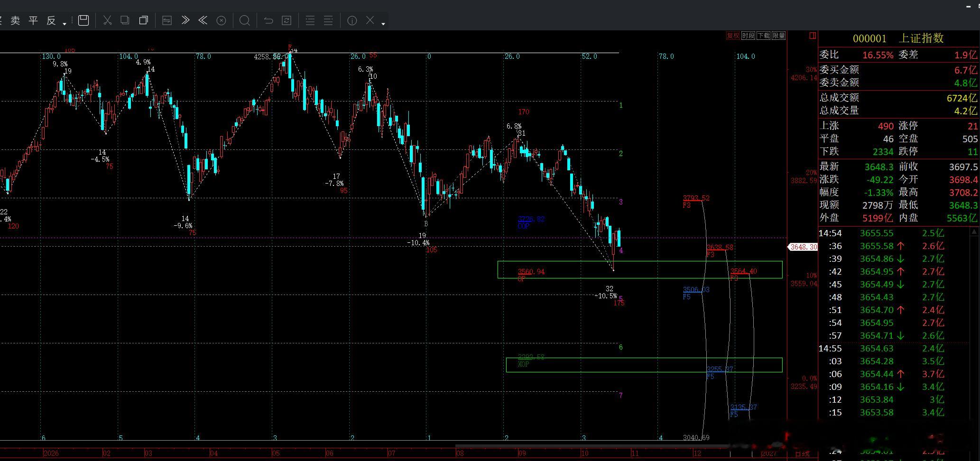Click the 3726.82 COP target label

tap(531, 219)
